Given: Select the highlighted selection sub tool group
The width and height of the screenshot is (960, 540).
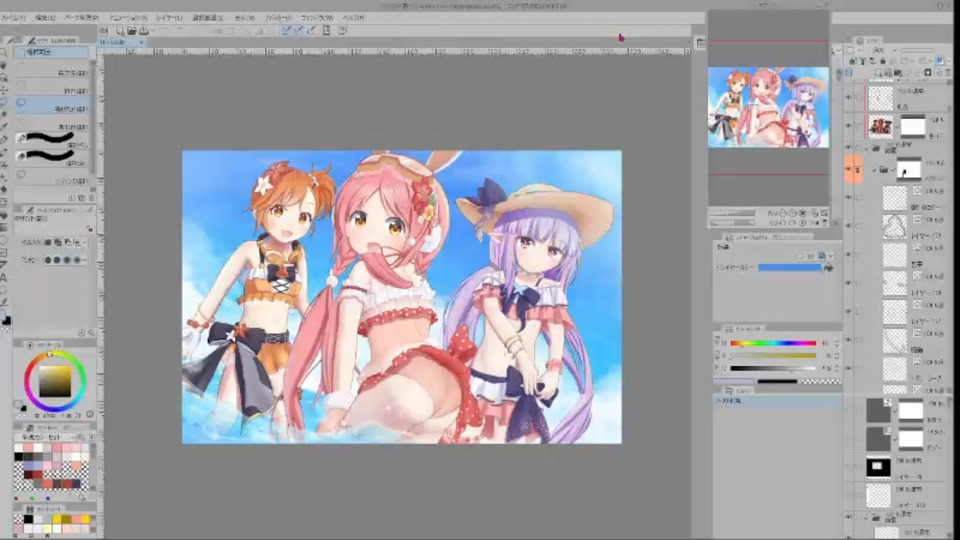Looking at the screenshot, I should [51, 52].
